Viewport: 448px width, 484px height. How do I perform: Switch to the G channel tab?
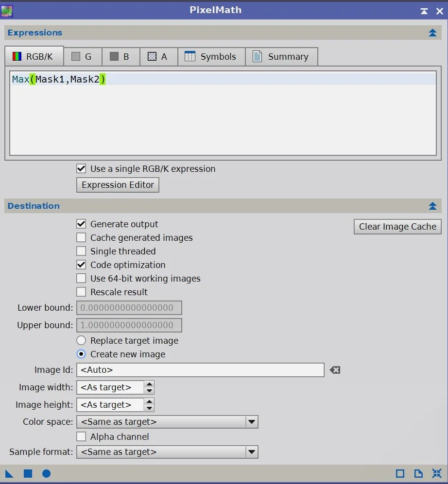tap(83, 56)
